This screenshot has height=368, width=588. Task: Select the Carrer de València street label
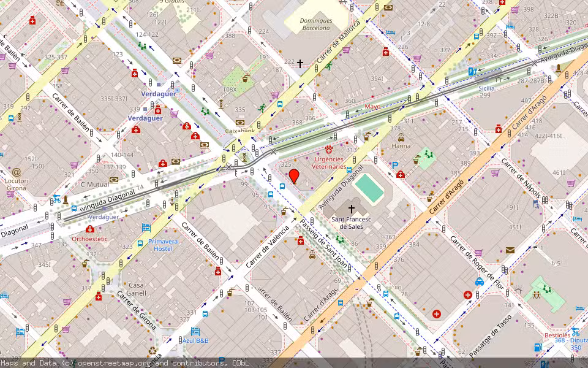tap(268, 247)
